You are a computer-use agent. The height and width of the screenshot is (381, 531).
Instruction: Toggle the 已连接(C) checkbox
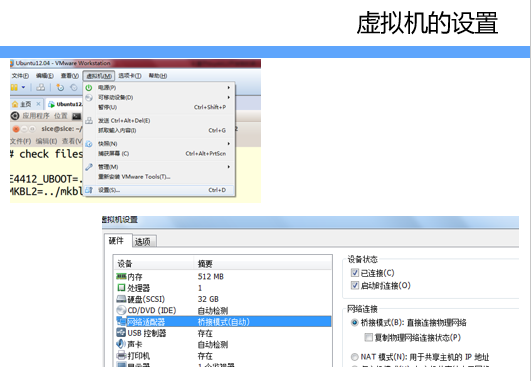point(355,273)
